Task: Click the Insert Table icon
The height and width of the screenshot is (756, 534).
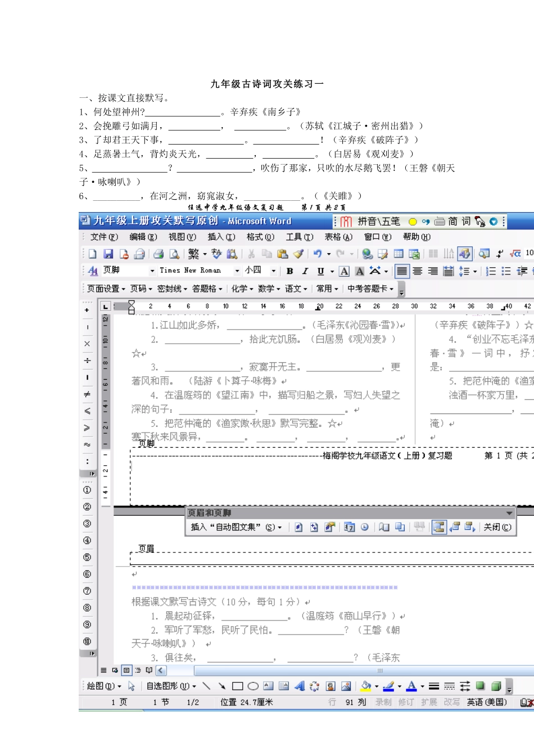Action: [x=399, y=254]
